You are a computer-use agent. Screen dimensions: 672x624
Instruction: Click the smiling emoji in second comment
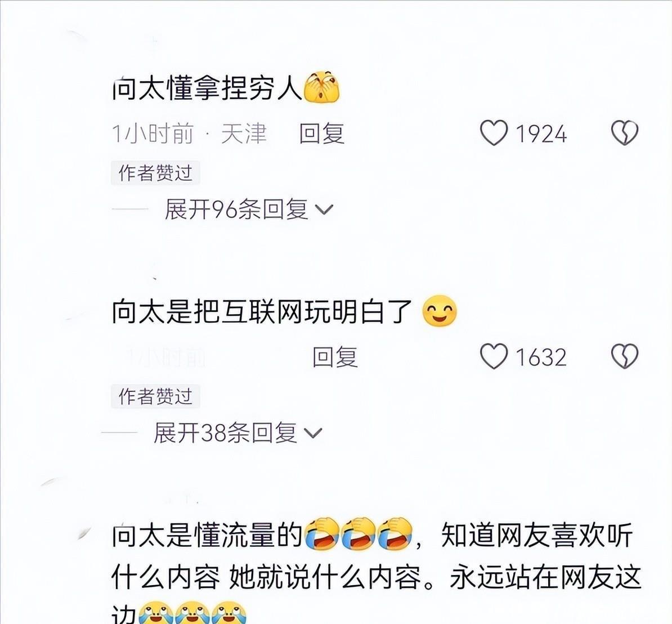[x=440, y=311]
